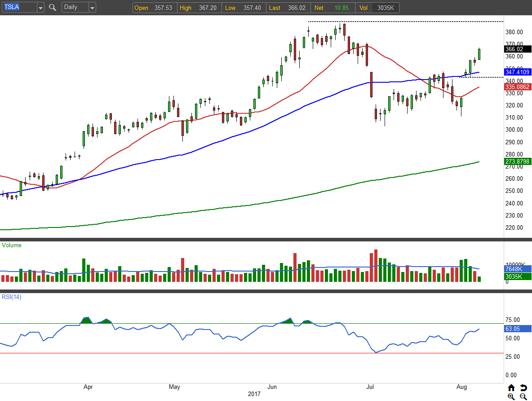Click the Jul marker on the time axis
The height and width of the screenshot is (401, 532).
(370, 387)
